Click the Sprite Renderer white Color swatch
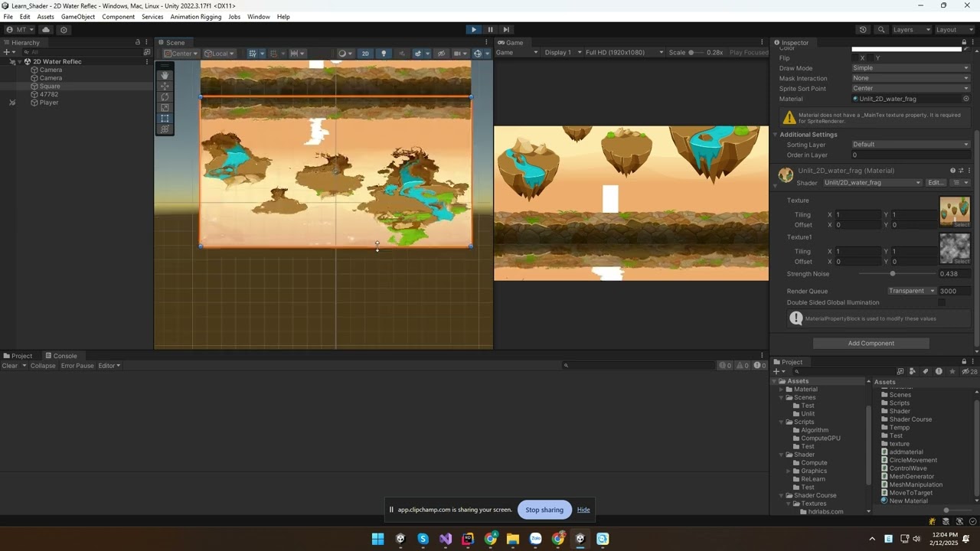This screenshot has height=551, width=980. (906, 49)
